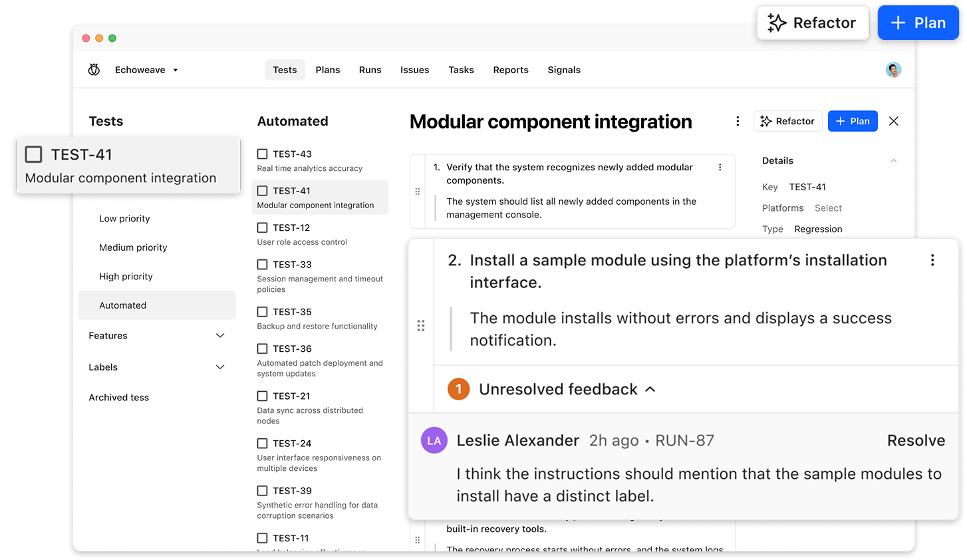967x560 pixels.
Task: Click the orange unresolved feedback count badge
Action: 458,389
